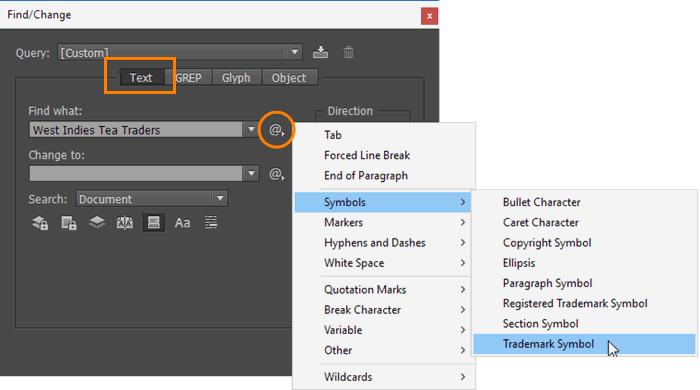Click the Delete Query trash icon
This screenshot has height=390, width=700.
pos(349,52)
